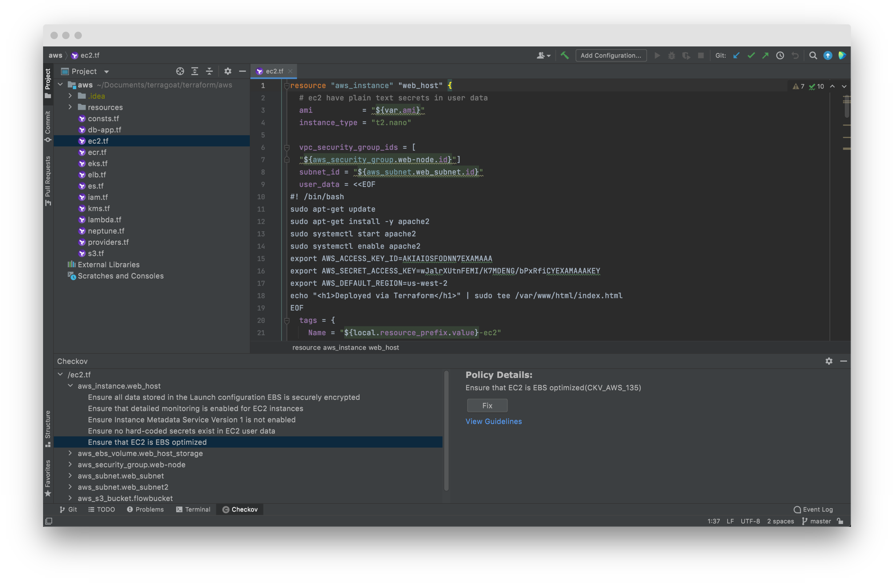Select 'Ensure no hard-coded secrets' check
The height and width of the screenshot is (588, 894).
(x=182, y=431)
